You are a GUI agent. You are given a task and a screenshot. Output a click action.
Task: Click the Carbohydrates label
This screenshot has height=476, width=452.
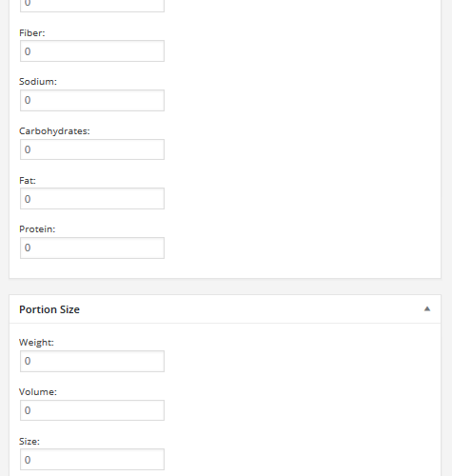click(54, 131)
